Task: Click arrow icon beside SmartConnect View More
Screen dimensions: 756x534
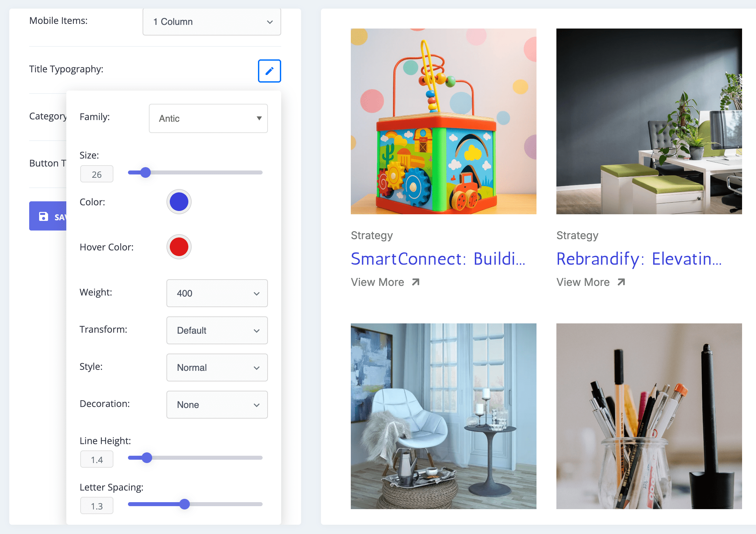Action: (415, 282)
